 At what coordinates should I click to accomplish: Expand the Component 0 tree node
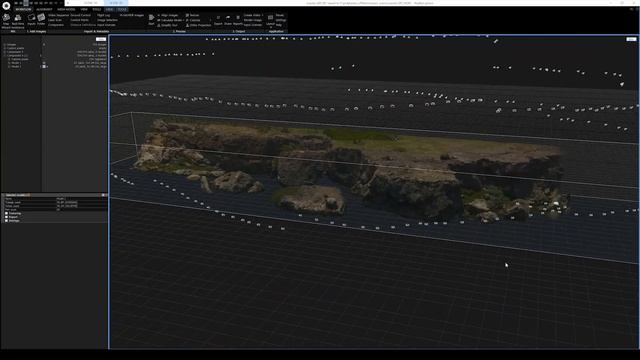click(x=4, y=52)
